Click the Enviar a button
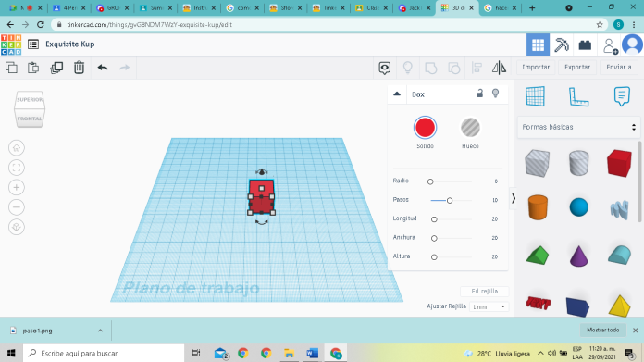Image resolution: width=644 pixels, height=362 pixels. pyautogui.click(x=619, y=67)
